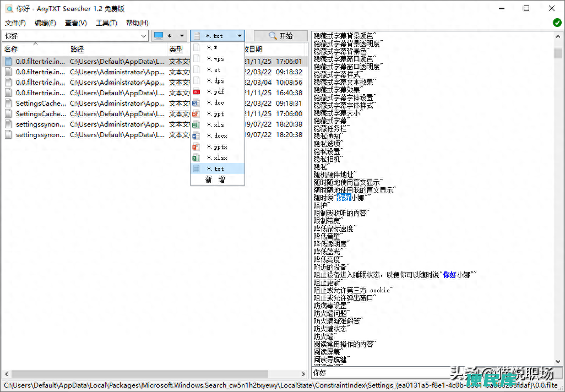Select the *.wps file type option
This screenshot has height=392, width=565.
pos(218,59)
